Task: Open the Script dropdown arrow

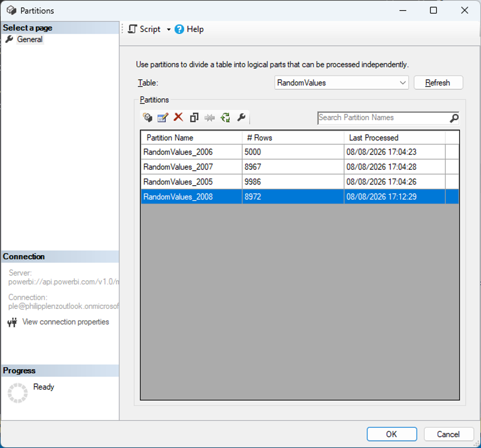Action: pos(168,30)
